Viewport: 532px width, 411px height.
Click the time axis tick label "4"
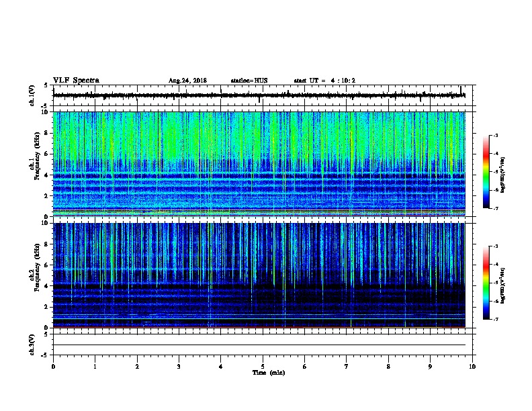(x=221, y=367)
